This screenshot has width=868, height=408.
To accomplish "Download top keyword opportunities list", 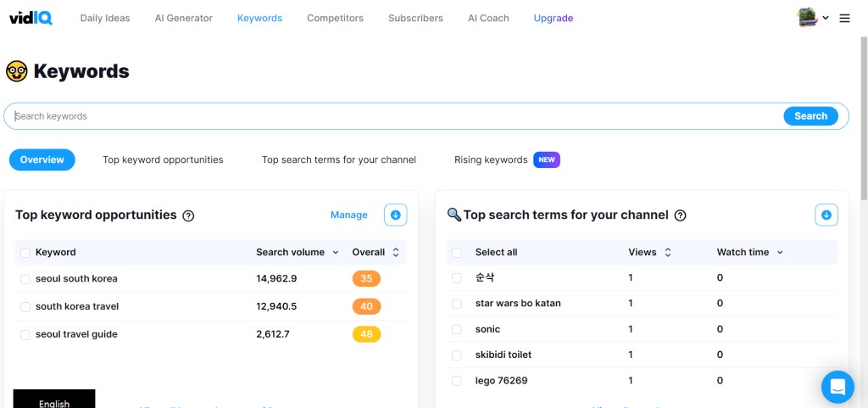I will tap(395, 215).
